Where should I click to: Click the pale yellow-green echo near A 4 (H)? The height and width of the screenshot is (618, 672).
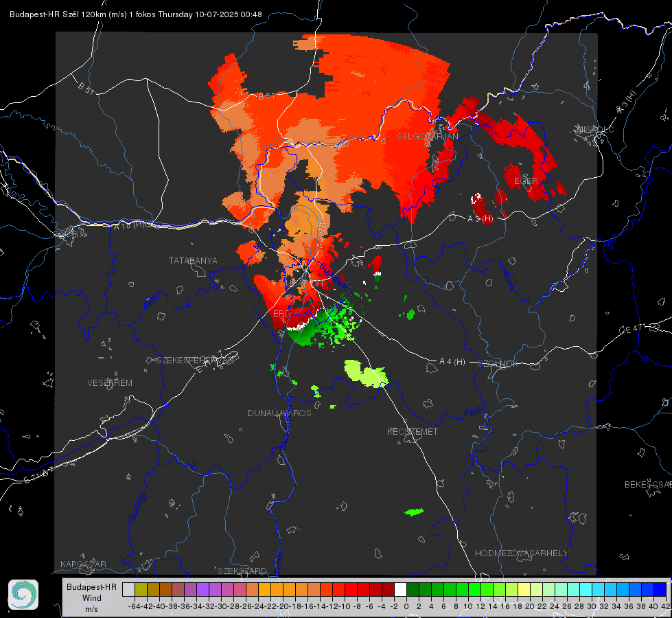366,374
